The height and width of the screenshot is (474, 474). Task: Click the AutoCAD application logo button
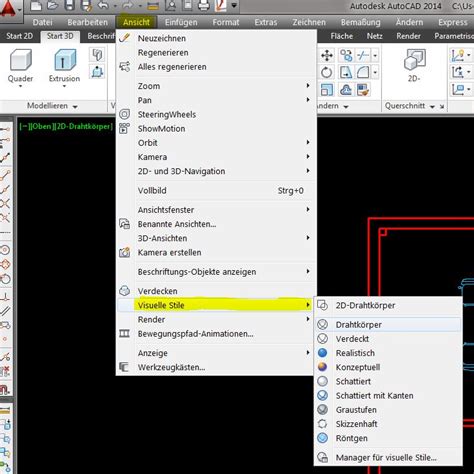pyautogui.click(x=8, y=8)
